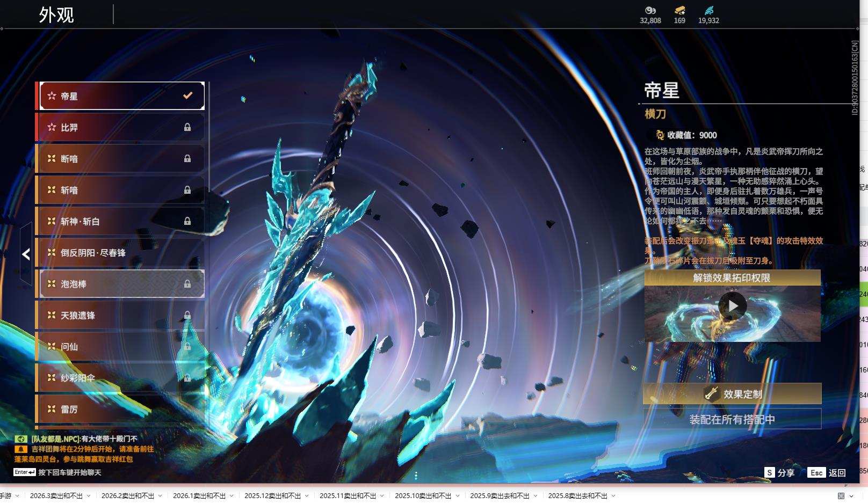Image resolution: width=868 pixels, height=504 pixels.
Task: Click the green team chat channel icon
Action: [21, 439]
